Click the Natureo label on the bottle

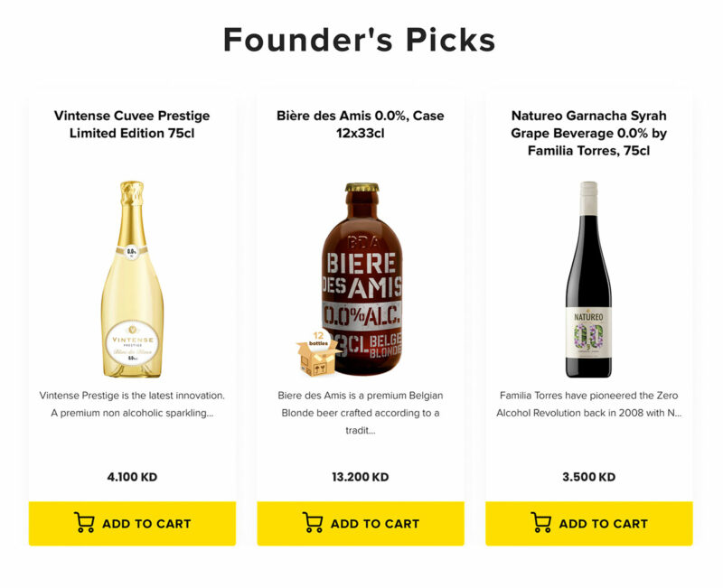click(587, 332)
